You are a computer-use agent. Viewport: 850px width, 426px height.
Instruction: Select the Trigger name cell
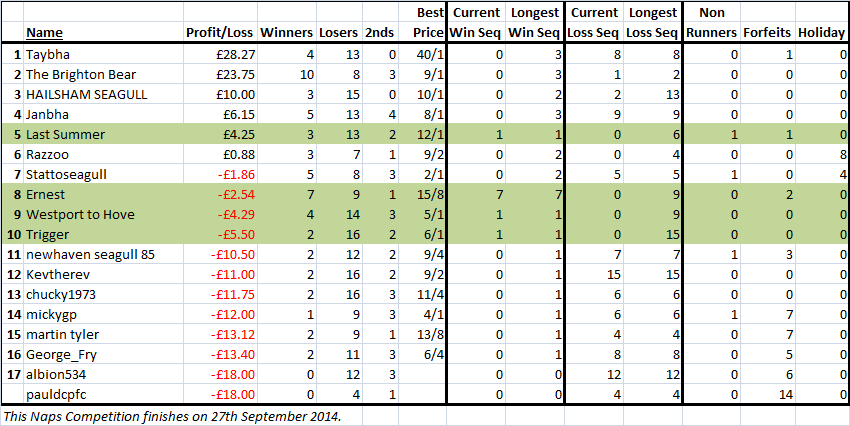click(103, 235)
